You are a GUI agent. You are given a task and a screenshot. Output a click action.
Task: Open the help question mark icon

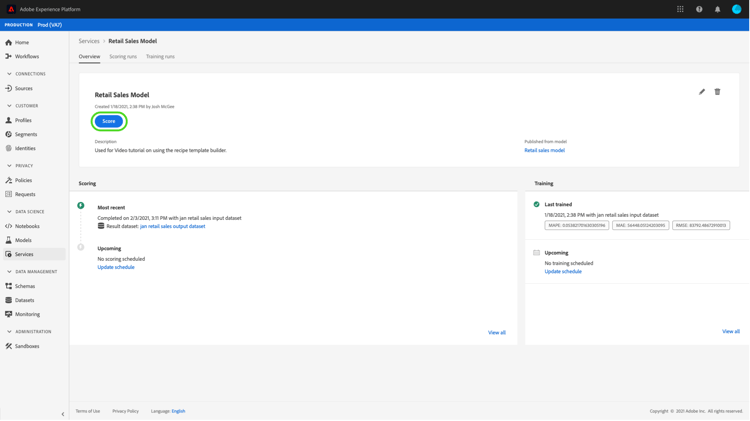click(699, 9)
